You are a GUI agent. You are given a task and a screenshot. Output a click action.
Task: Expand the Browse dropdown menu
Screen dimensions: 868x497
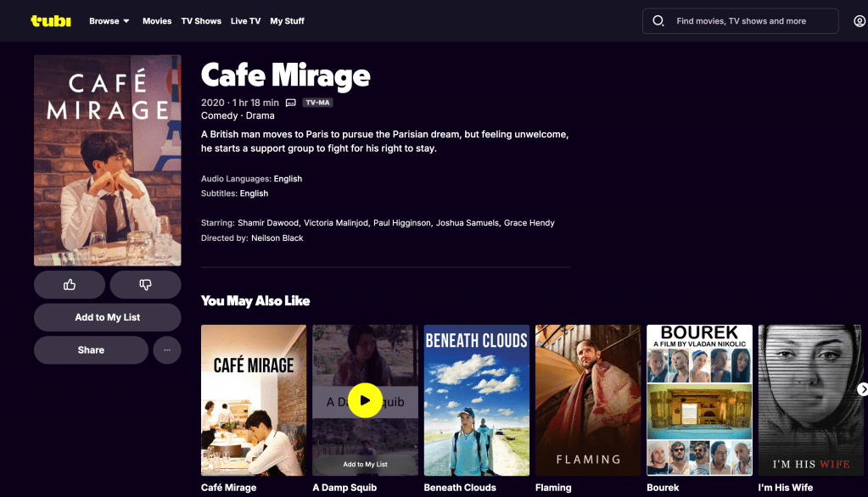pyautogui.click(x=109, y=21)
